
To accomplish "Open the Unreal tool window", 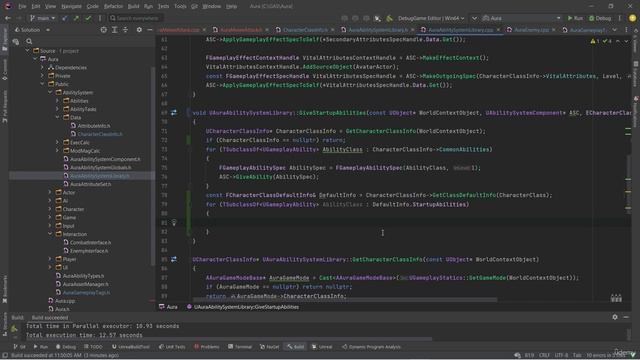I will (x=322, y=347).
